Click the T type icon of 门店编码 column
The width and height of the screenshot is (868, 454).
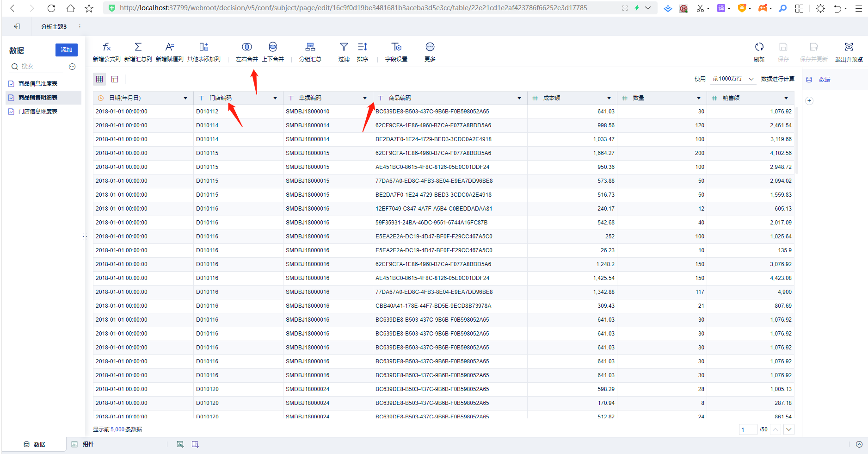(x=201, y=98)
